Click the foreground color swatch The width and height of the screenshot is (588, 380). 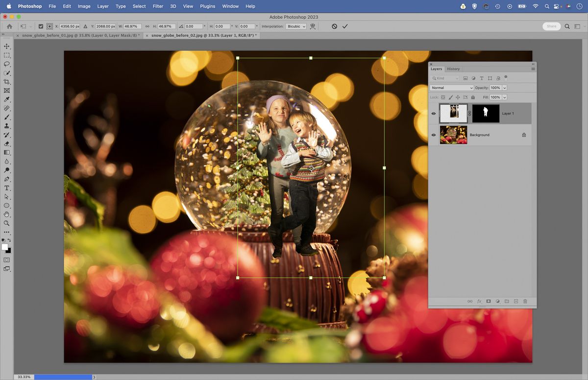(5, 248)
